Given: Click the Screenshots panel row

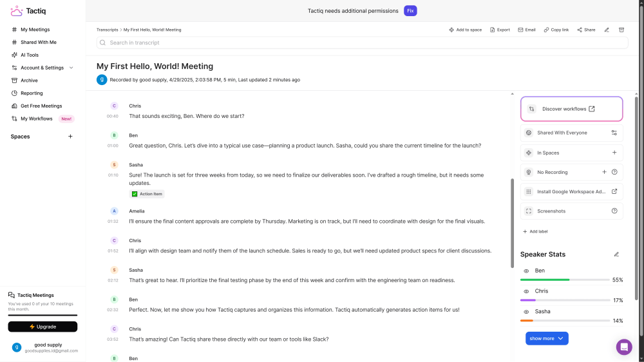Looking at the screenshot, I should click(x=571, y=211).
